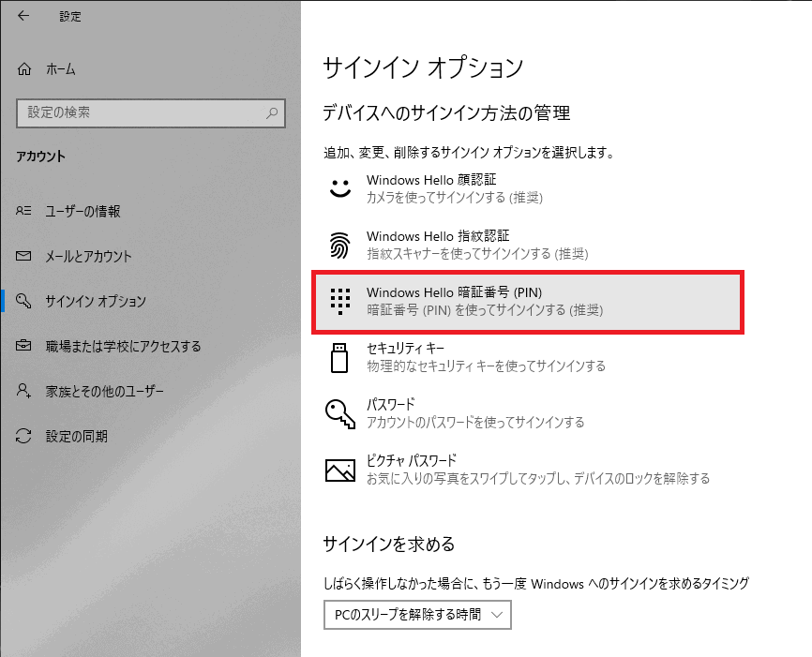Click 追加、変更、削除するサインイン オプション instruction text
Image resolution: width=812 pixels, height=657 pixels.
[x=469, y=152]
